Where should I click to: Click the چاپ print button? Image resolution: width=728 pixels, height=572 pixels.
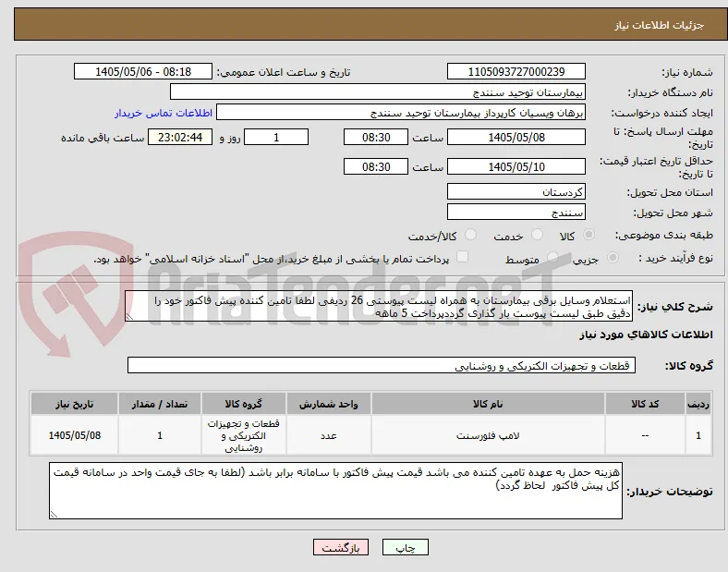pyautogui.click(x=406, y=548)
